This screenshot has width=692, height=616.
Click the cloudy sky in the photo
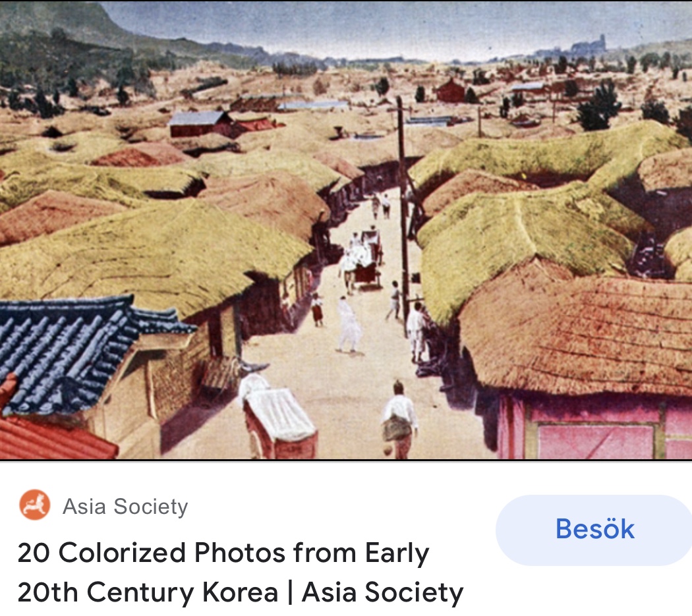tap(397, 26)
